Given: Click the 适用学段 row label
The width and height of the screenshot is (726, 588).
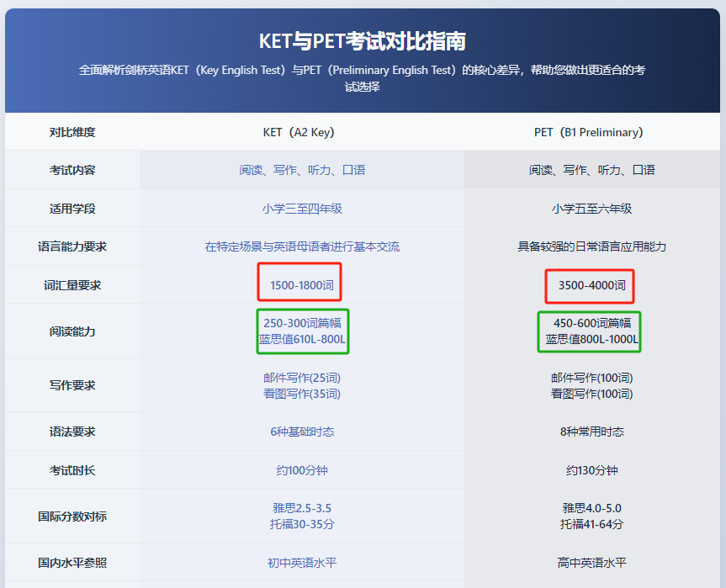Looking at the screenshot, I should tap(72, 209).
